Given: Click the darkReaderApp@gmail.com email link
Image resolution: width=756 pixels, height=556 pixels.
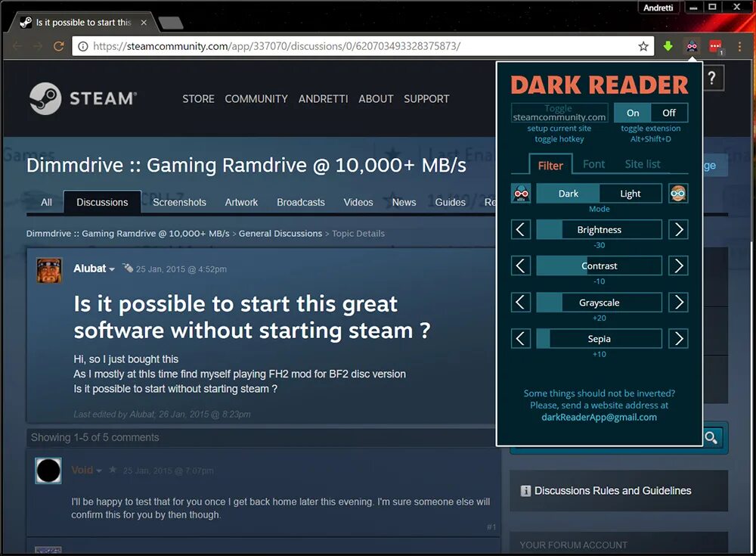Looking at the screenshot, I should [599, 417].
